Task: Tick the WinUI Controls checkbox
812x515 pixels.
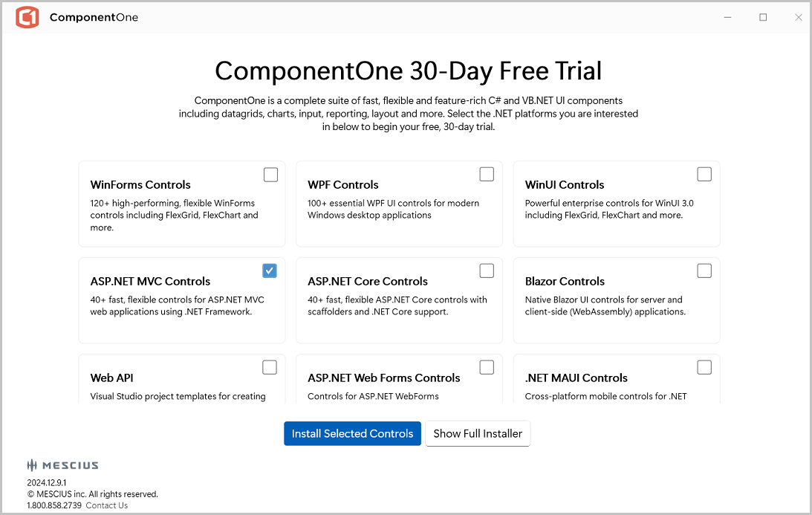Action: tap(704, 174)
